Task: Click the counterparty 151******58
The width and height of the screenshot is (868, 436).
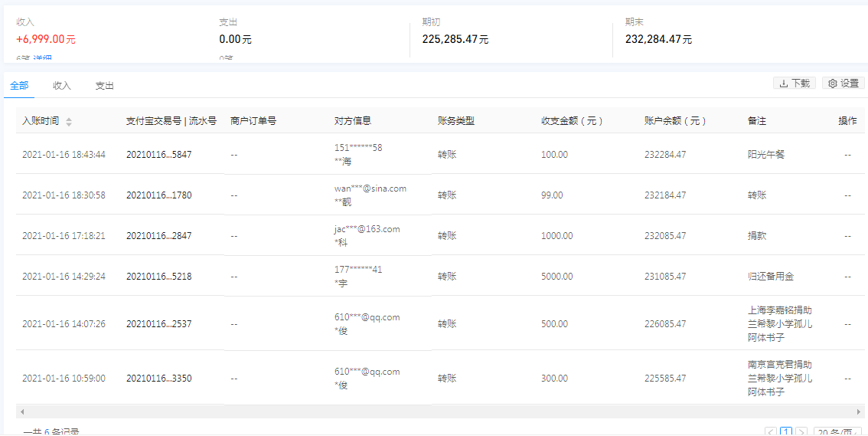Action: click(x=358, y=148)
